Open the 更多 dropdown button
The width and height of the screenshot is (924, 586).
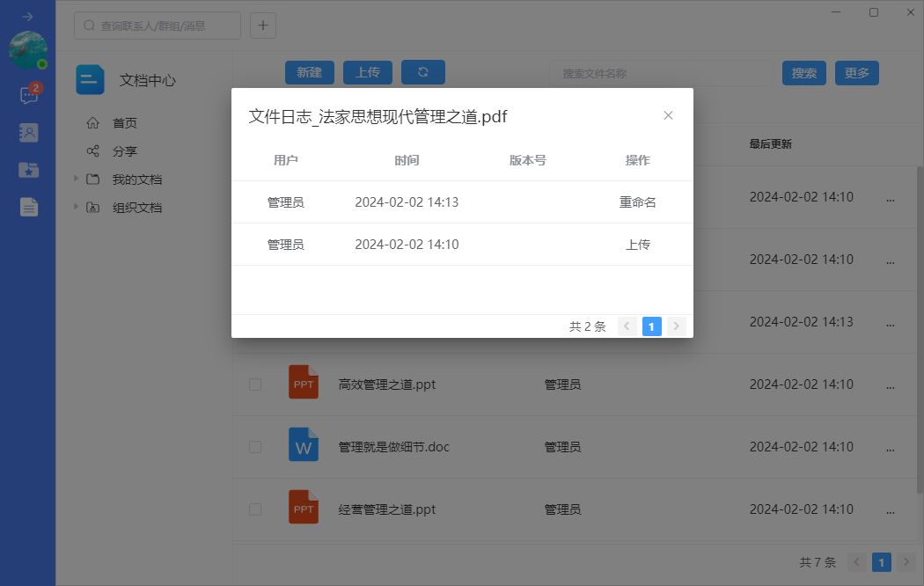(x=856, y=73)
